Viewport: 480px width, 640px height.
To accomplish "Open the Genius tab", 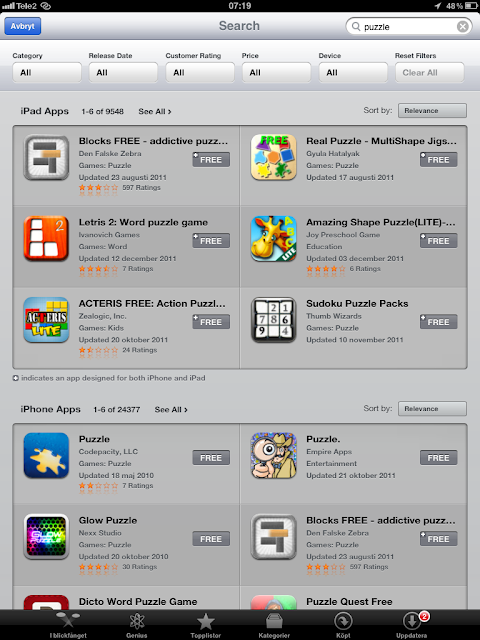I will click(x=137, y=625).
